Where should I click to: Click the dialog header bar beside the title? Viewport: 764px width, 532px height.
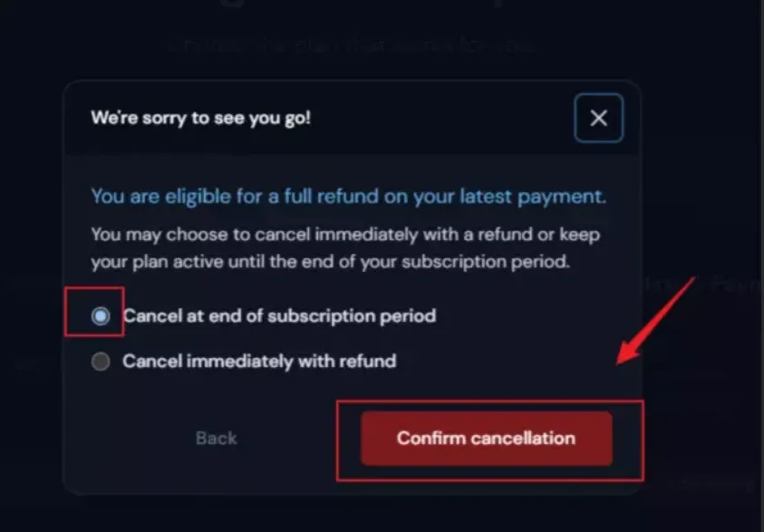click(435, 118)
